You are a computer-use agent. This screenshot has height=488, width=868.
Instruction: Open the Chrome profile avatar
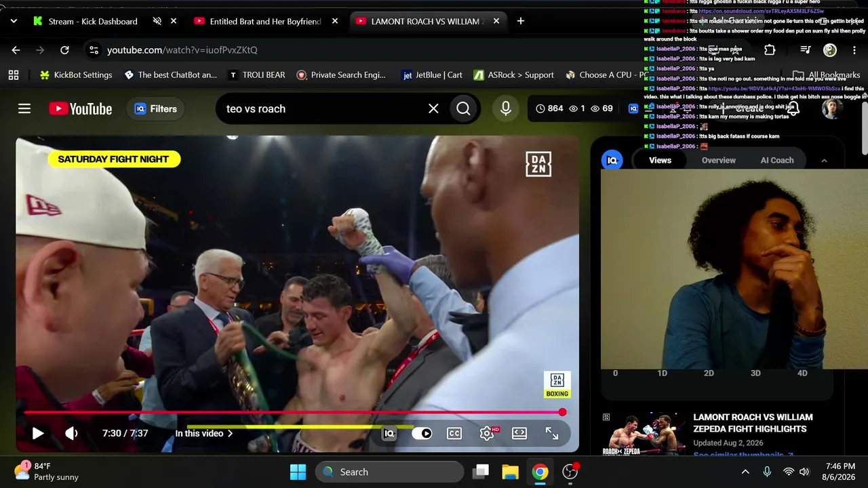[830, 50]
